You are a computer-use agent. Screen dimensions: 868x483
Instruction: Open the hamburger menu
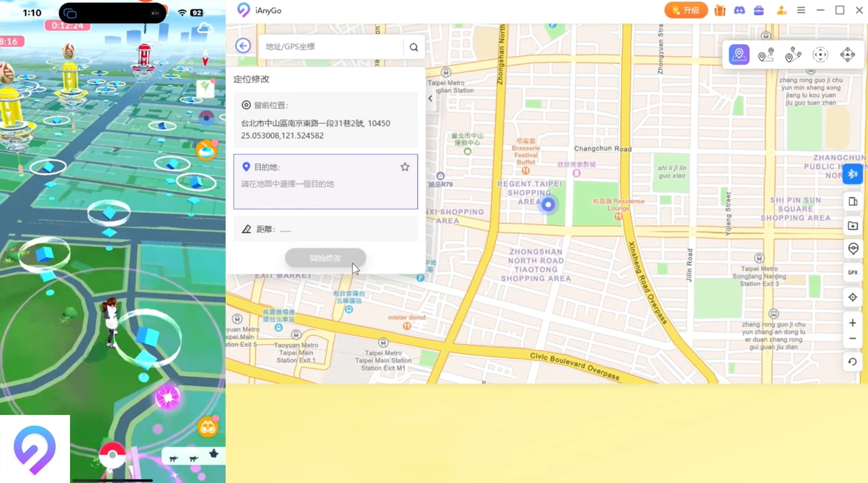pyautogui.click(x=801, y=10)
